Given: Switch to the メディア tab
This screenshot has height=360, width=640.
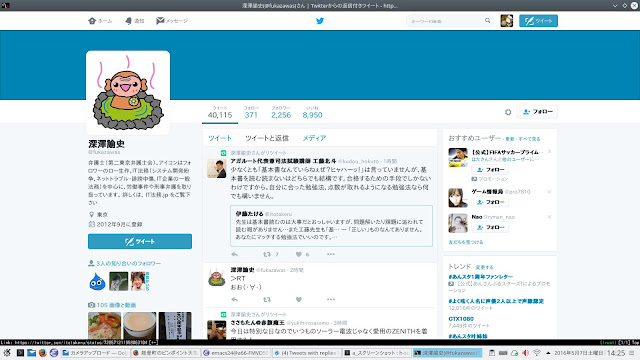Looking at the screenshot, I should pos(314,138).
